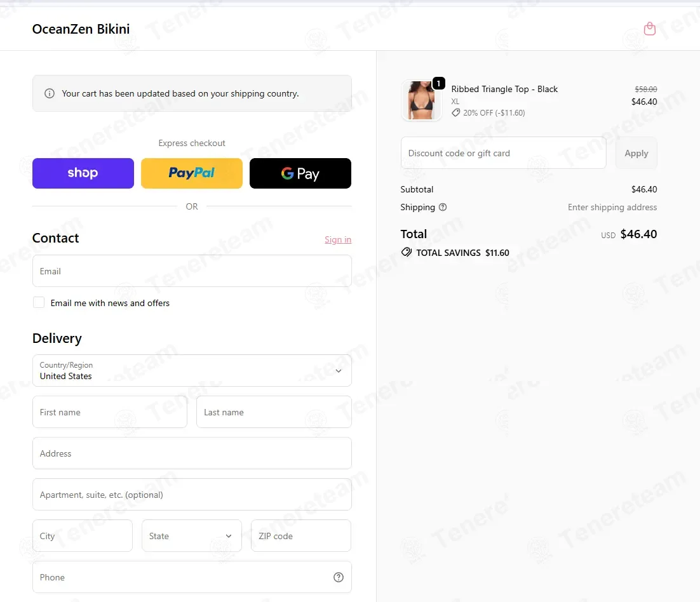Enable email me with news and offers
The height and width of the screenshot is (602, 700).
click(39, 302)
